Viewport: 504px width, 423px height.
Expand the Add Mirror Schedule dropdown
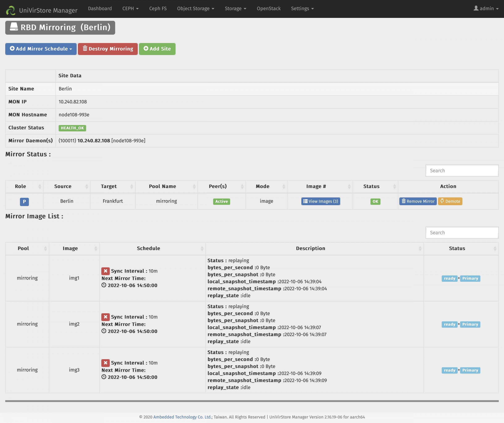41,49
